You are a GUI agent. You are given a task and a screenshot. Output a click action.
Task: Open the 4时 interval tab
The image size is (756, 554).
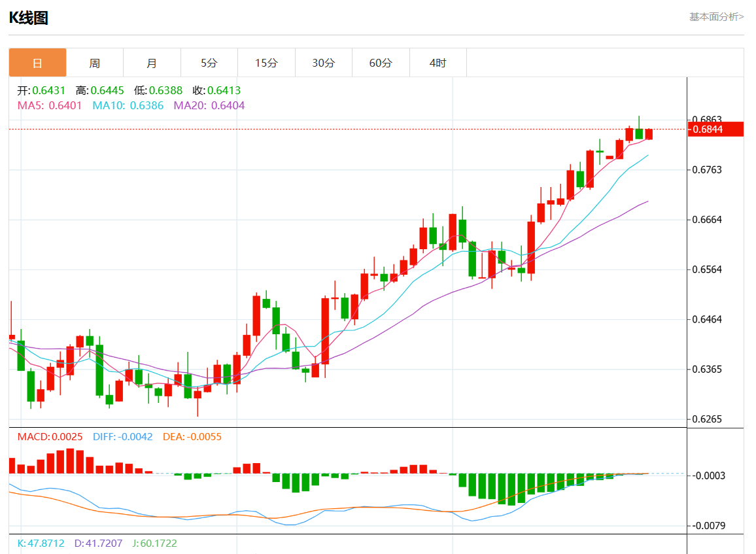point(438,63)
